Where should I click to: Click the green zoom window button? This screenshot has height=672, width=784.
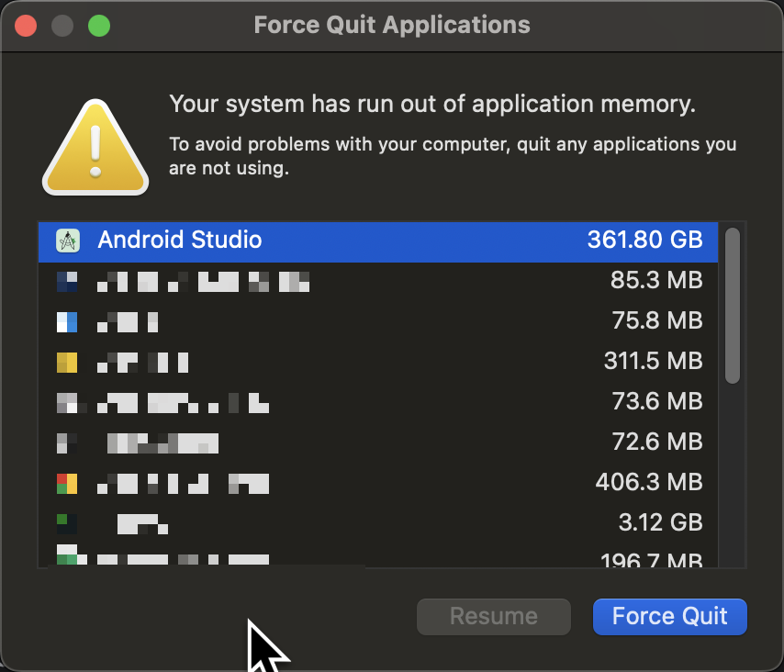tap(98, 25)
